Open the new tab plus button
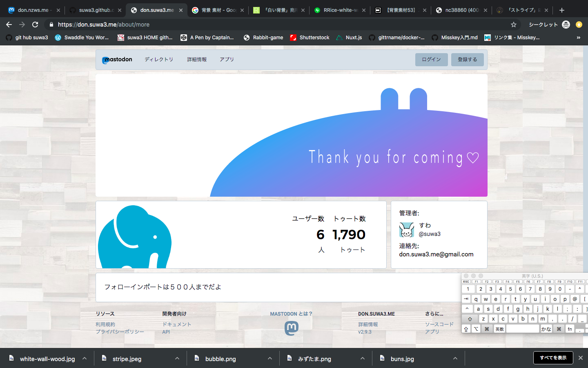588x368 pixels. coord(562,10)
